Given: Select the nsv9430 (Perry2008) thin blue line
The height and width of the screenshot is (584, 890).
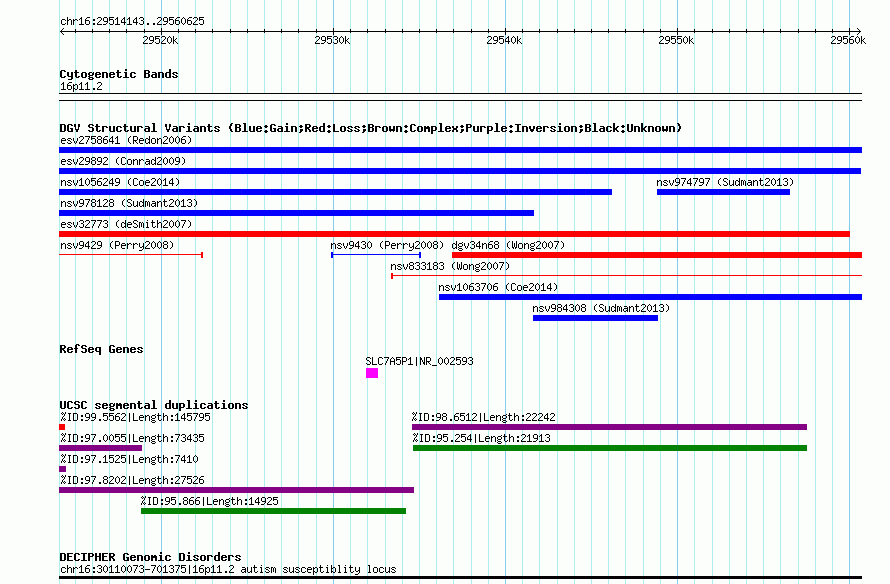Looking at the screenshot, I should tap(376, 255).
